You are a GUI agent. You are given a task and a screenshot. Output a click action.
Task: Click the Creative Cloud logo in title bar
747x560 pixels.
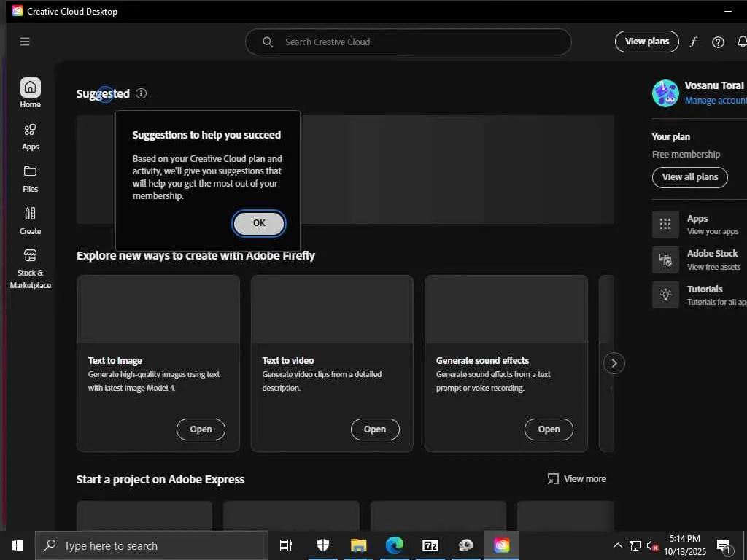click(18, 11)
